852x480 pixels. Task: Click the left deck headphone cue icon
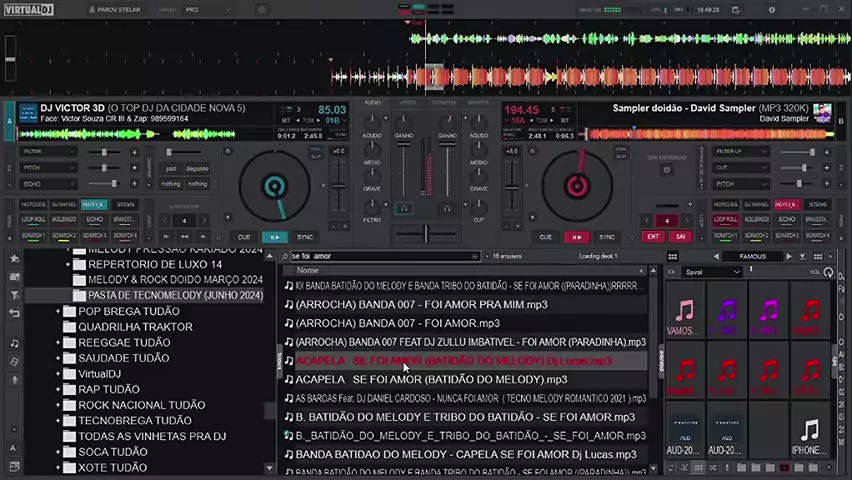click(404, 209)
